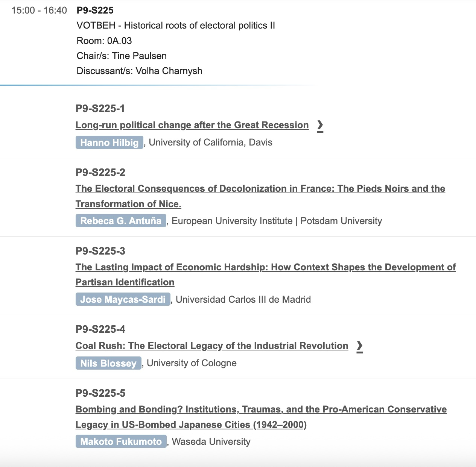
Task: Click the 15:00 - 16:40 time slot
Action: (x=39, y=10)
